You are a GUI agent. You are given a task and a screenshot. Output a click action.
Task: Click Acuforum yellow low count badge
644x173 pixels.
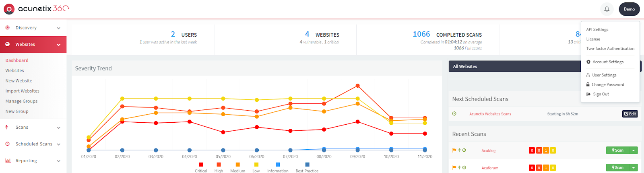coord(553,168)
